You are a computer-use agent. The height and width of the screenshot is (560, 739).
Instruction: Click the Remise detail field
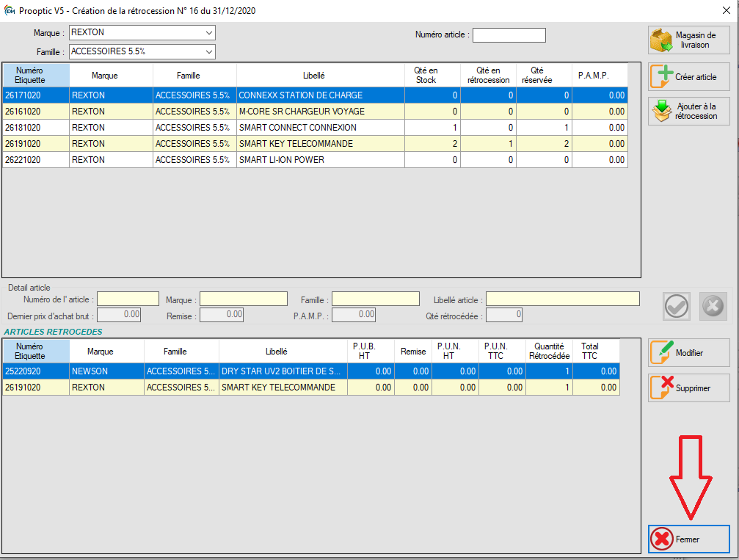222,314
